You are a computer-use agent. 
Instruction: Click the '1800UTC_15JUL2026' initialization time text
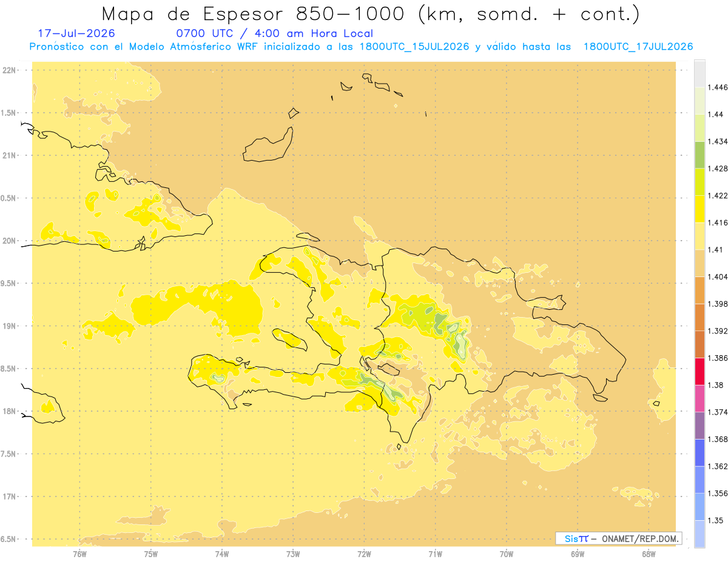[x=414, y=47]
